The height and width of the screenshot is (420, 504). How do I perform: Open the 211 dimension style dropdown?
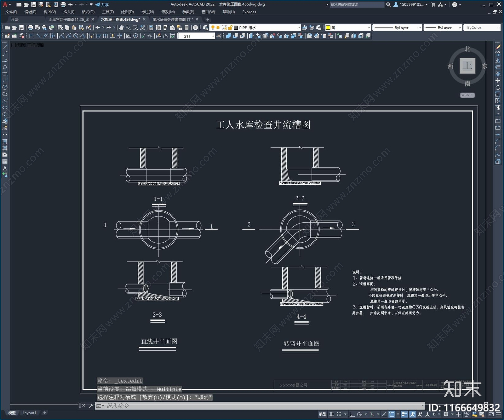(197, 36)
